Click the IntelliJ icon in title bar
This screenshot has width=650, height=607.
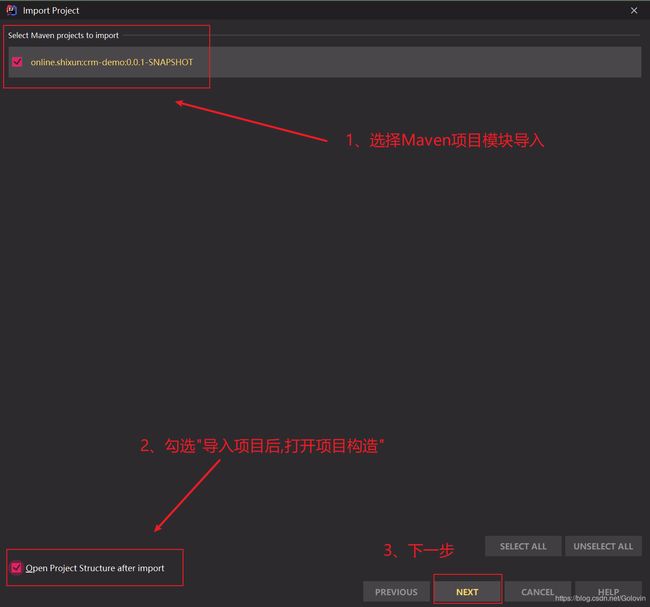click(x=12, y=10)
